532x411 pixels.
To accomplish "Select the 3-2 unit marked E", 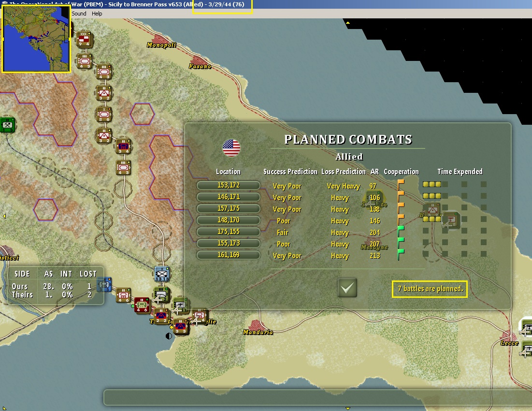I will (104, 93).
